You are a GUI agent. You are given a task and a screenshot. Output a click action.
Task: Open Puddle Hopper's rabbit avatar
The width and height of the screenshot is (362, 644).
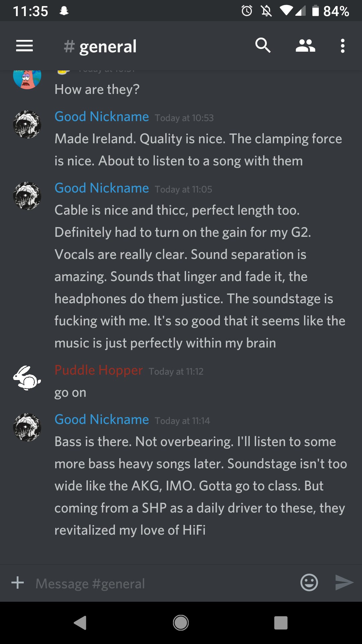(27, 378)
